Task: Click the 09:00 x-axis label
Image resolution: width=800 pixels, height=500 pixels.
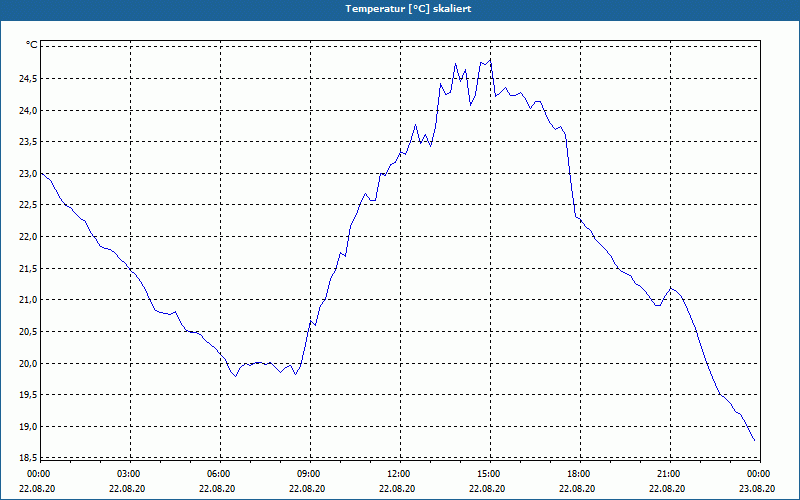Action: [x=308, y=474]
